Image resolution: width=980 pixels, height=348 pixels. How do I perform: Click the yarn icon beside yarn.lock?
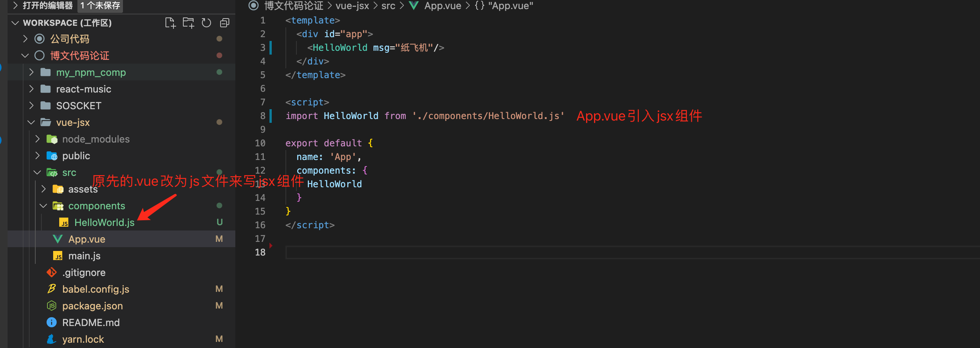pyautogui.click(x=51, y=339)
